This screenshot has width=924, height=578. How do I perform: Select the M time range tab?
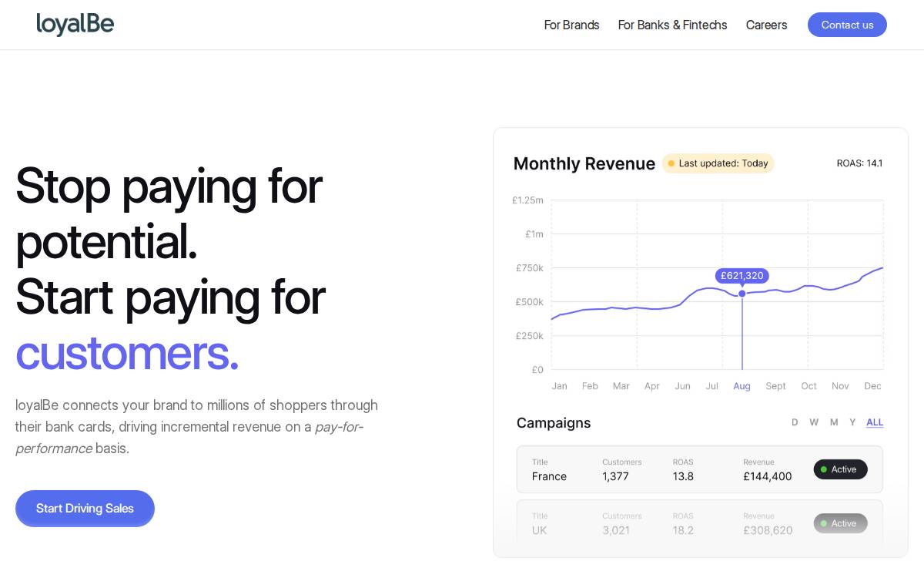(834, 422)
